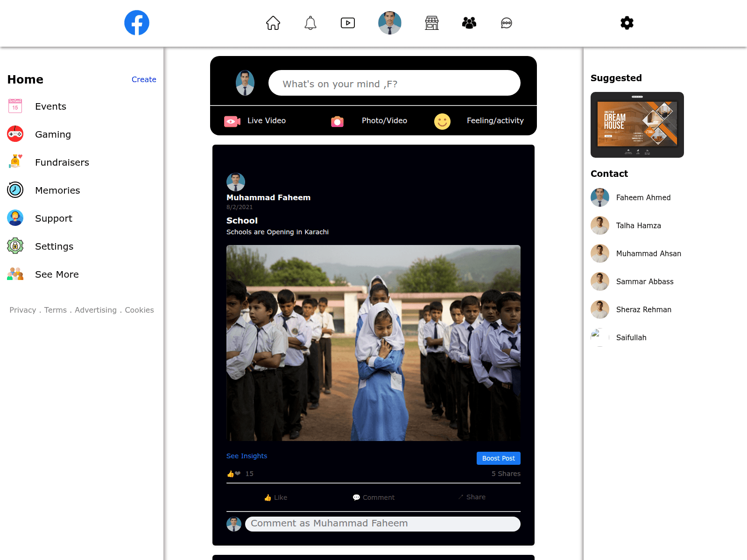747x560 pixels.
Task: Open Settings from the sidebar
Action: click(x=54, y=246)
